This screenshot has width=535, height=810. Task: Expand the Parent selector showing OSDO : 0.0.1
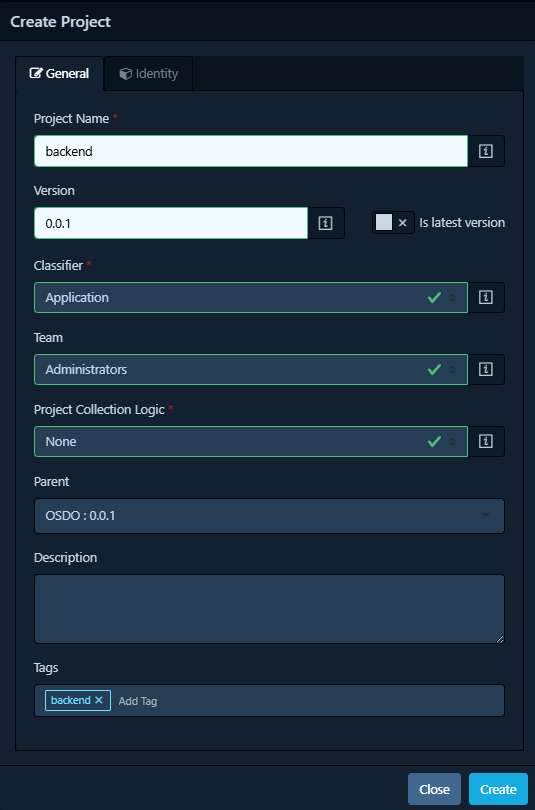coord(269,516)
